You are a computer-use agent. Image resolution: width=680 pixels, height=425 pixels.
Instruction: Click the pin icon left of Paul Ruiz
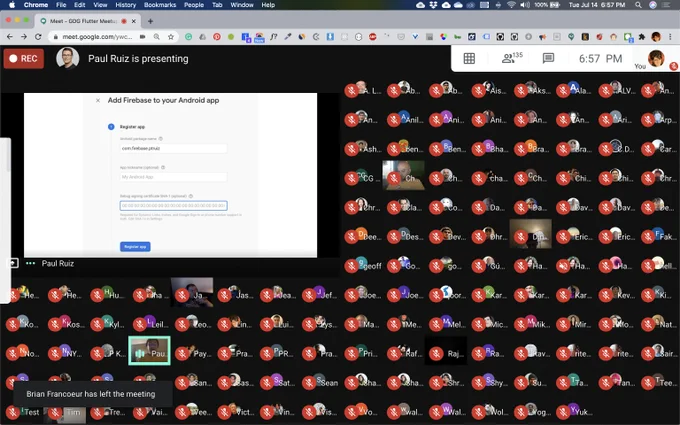point(13,263)
